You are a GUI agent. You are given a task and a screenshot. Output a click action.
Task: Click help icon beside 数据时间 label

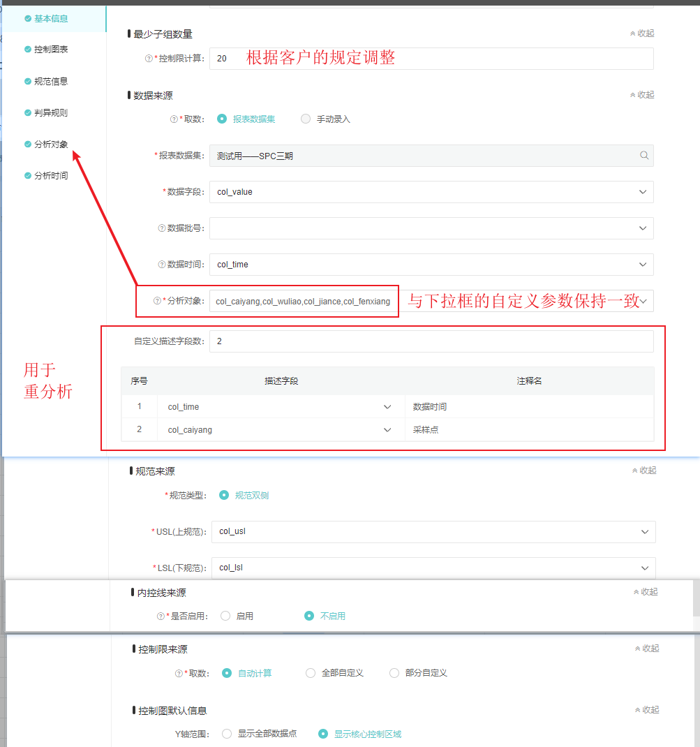click(161, 265)
